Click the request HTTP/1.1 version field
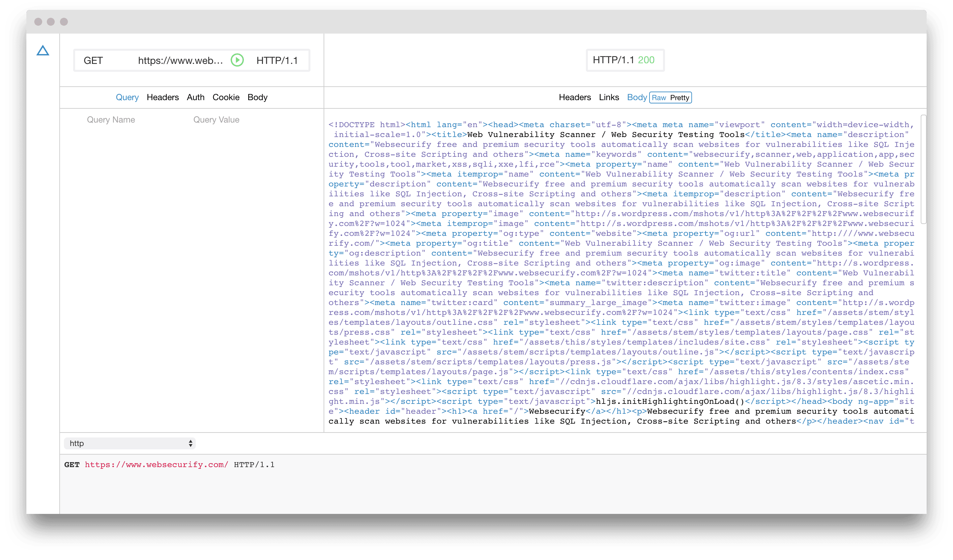Image resolution: width=953 pixels, height=560 pixels. [x=277, y=61]
